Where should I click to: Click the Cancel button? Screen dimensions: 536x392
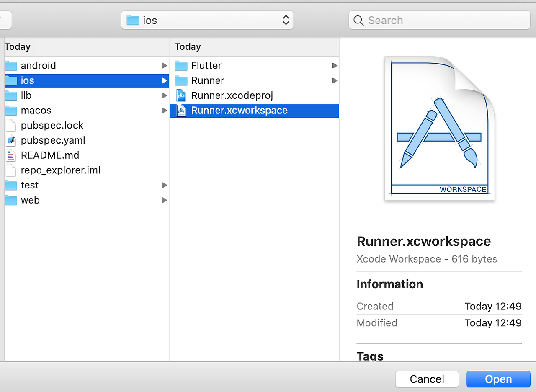pos(427,379)
